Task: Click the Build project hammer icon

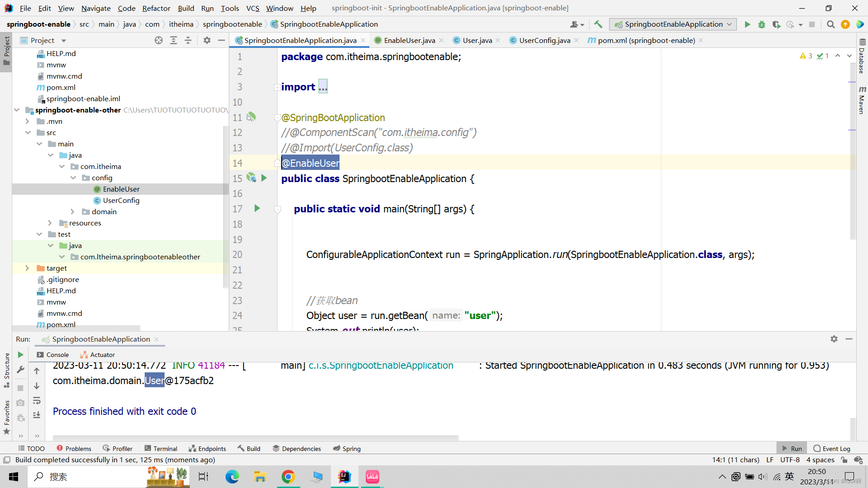Action: click(598, 24)
